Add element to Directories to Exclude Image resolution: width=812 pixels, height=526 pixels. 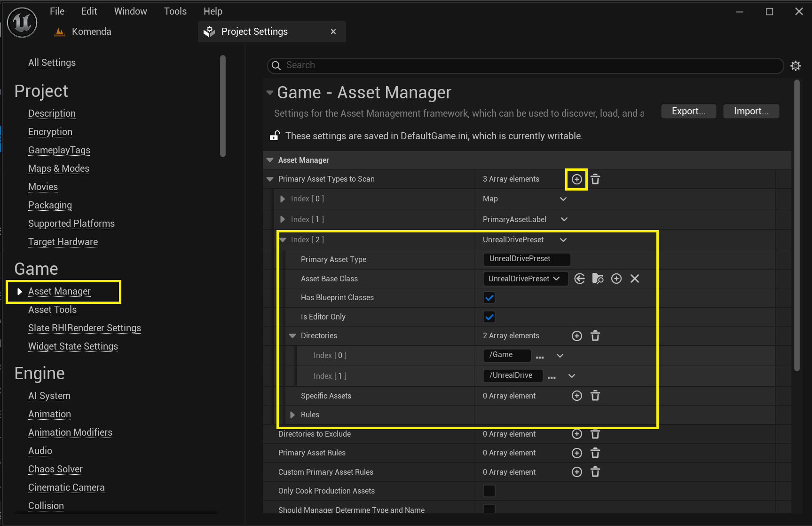click(577, 434)
